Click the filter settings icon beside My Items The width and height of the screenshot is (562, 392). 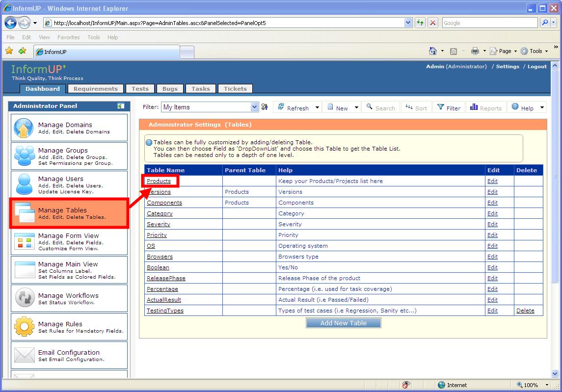pos(265,107)
